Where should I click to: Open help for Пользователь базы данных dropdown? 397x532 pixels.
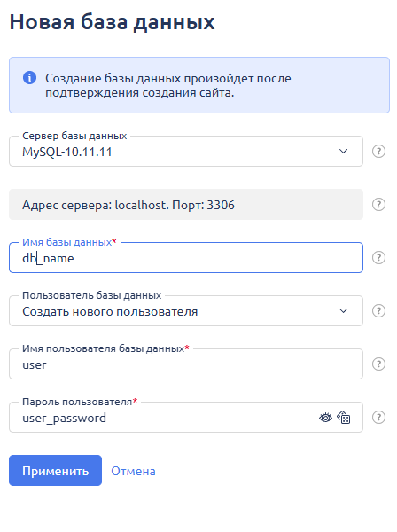click(378, 311)
